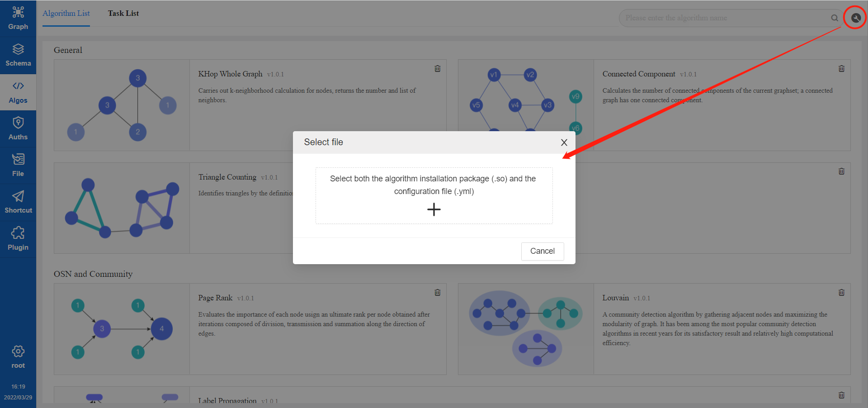Click the Cancel button in dialog

coord(542,251)
